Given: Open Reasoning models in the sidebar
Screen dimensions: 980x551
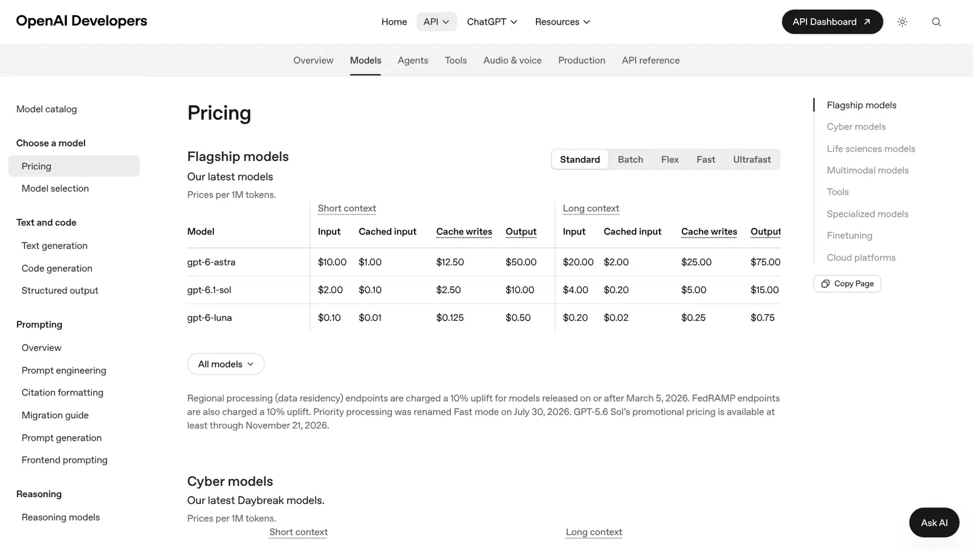Looking at the screenshot, I should 61,517.
